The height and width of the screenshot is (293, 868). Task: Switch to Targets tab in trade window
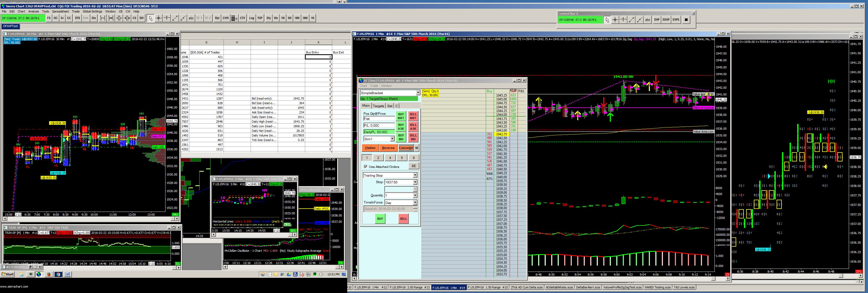pos(378,106)
